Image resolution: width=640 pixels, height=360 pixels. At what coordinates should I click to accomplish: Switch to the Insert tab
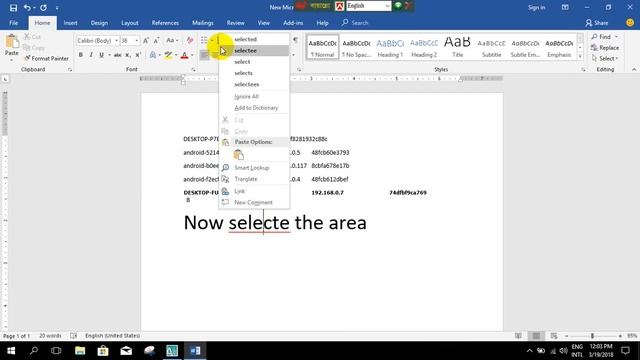click(70, 23)
